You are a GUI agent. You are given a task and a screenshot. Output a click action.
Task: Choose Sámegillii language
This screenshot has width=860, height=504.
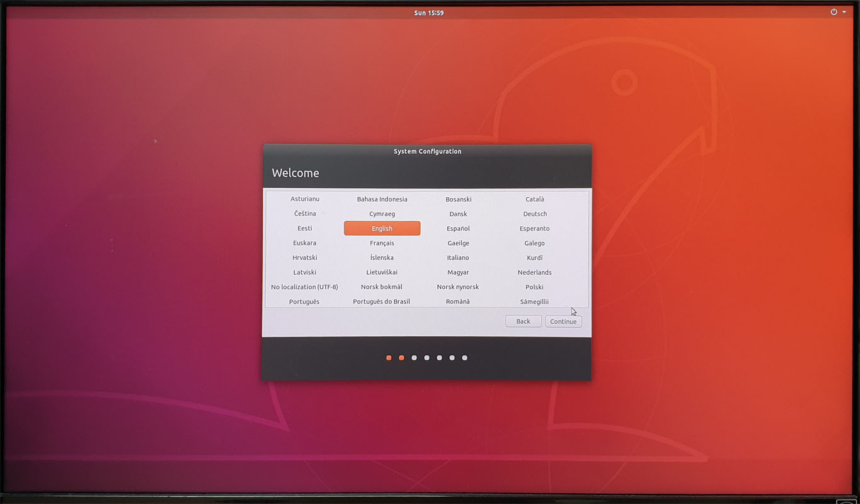pos(535,301)
